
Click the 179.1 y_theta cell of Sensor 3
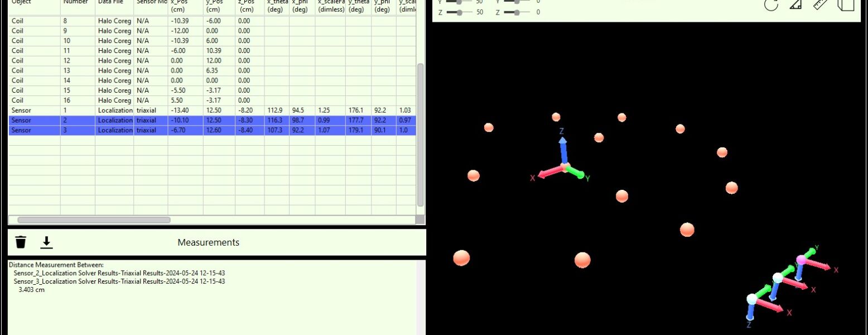[x=359, y=130]
